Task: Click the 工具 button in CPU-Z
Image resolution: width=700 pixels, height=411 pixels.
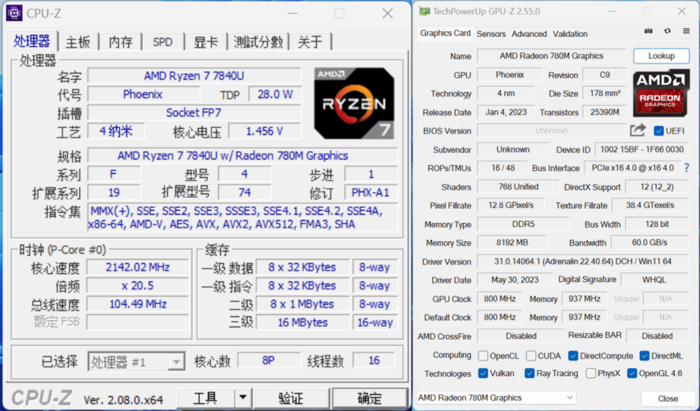Action: click(206, 397)
